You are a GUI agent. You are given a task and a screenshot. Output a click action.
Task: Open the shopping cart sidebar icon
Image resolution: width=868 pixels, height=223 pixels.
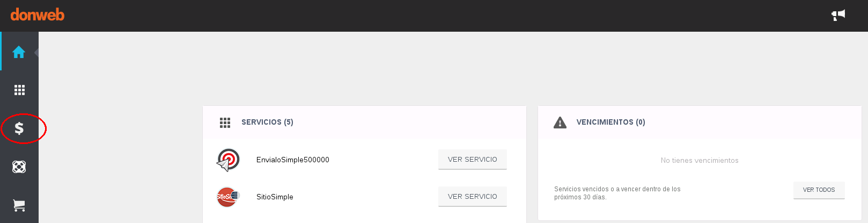19,205
